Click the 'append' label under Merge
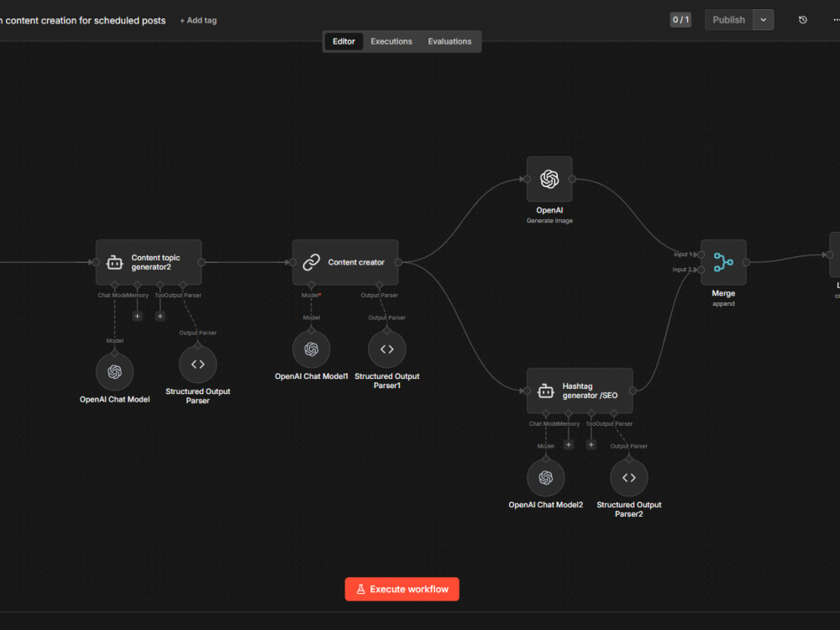The height and width of the screenshot is (630, 840). click(723, 304)
